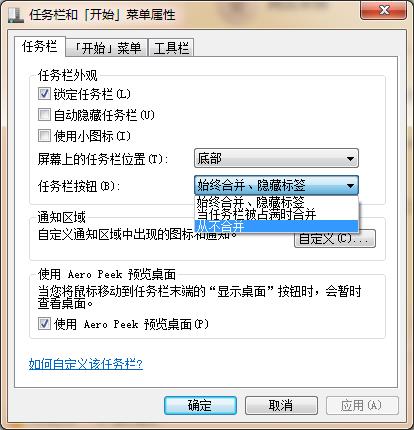Toggle the 锁定任务栏 checkbox
The width and height of the screenshot is (414, 430).
[x=44, y=94]
